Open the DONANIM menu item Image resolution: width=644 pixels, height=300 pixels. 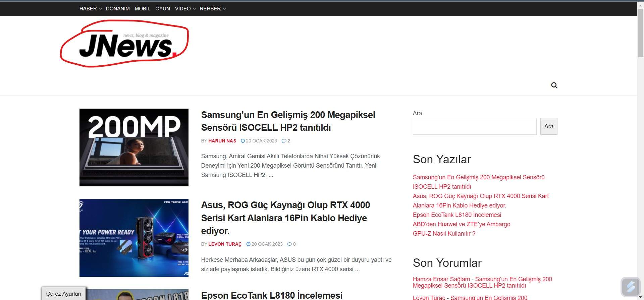(x=118, y=9)
